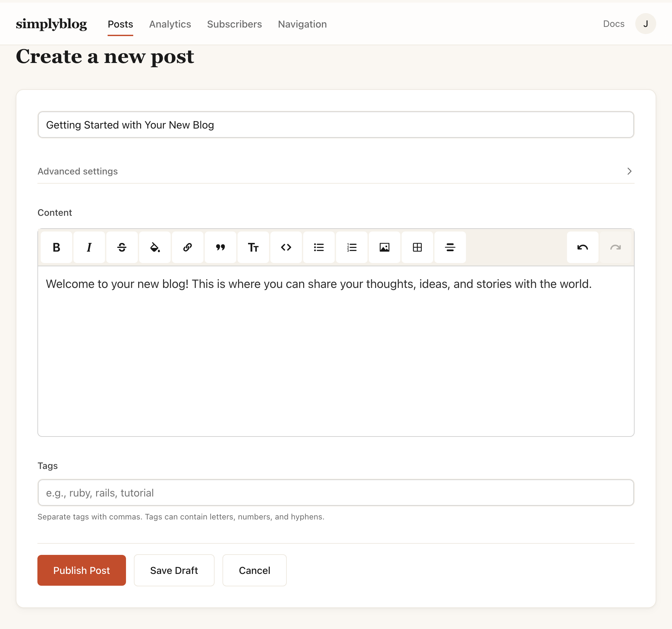Create a bulleted list
672x629 pixels.
pos(319,247)
